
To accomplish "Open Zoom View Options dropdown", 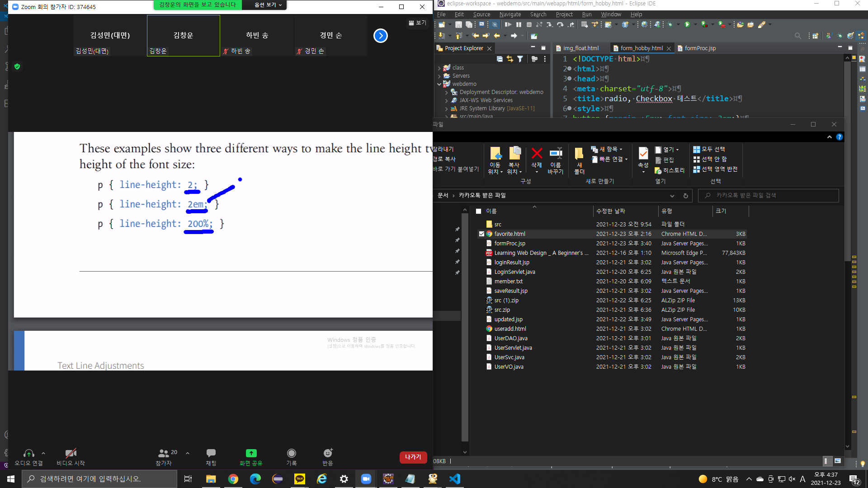I will (268, 5).
